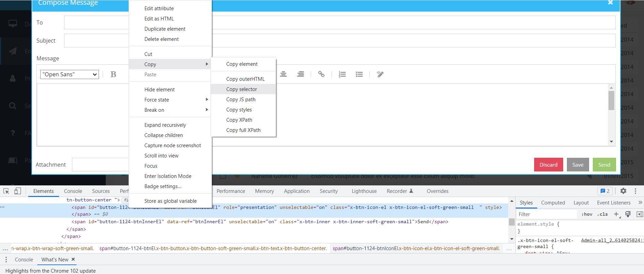Choose Copy XPath option

tap(243, 120)
